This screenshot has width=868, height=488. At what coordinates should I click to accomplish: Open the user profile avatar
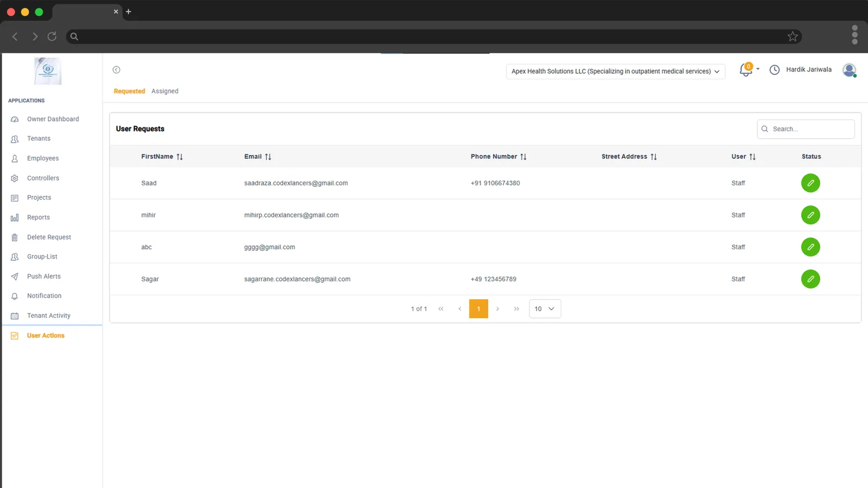tap(850, 70)
